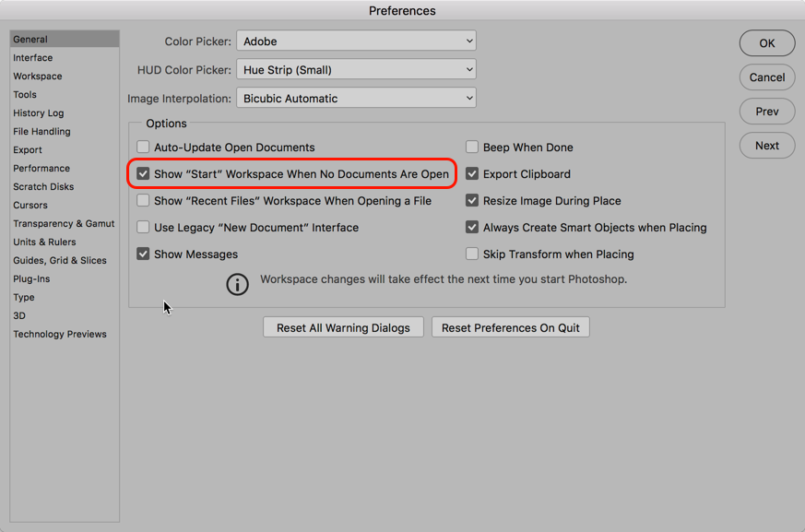The height and width of the screenshot is (532, 805).
Task: Select Performance in the sidebar
Action: pyautogui.click(x=41, y=169)
